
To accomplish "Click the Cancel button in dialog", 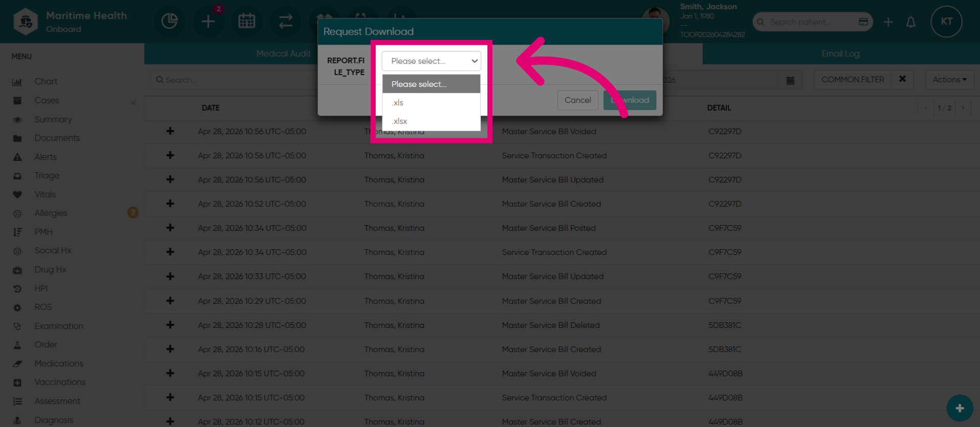I will [x=578, y=100].
